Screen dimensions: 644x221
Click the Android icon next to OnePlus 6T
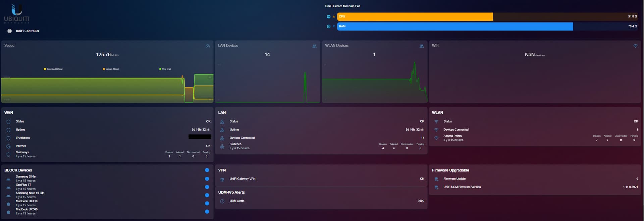[8, 188]
